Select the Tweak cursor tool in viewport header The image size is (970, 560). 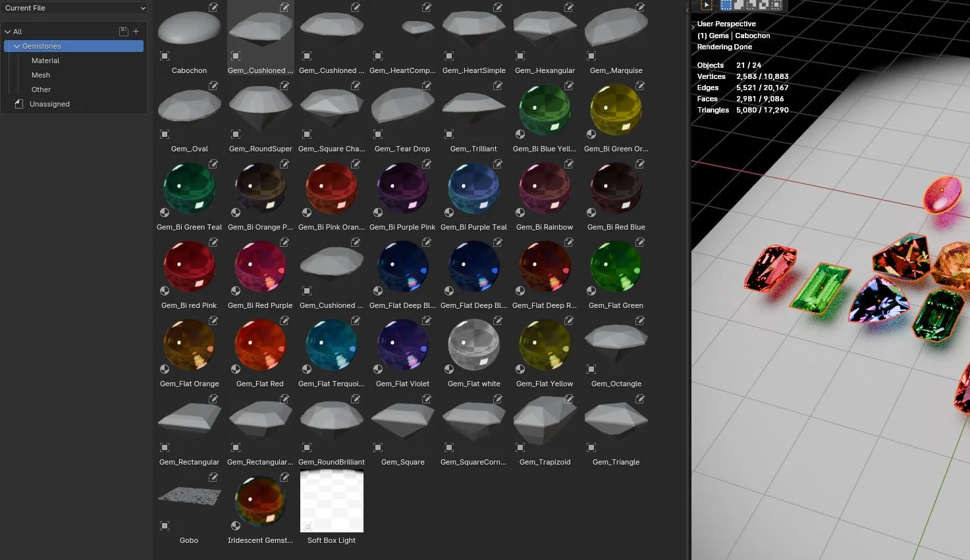pos(705,5)
